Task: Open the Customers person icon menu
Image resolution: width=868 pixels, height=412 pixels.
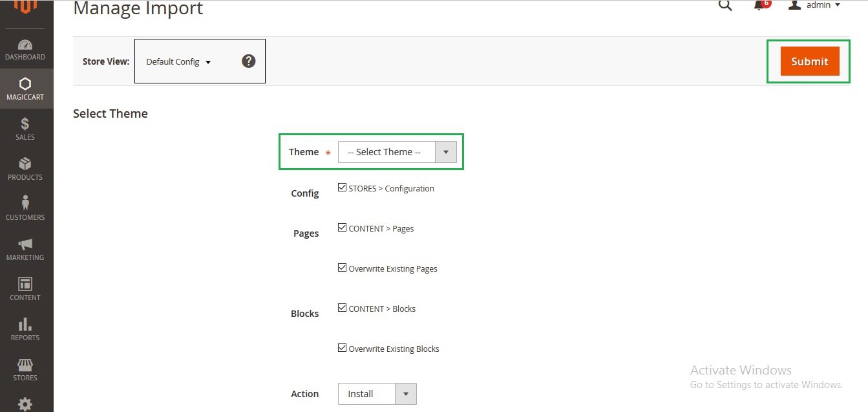Action: tap(25, 208)
